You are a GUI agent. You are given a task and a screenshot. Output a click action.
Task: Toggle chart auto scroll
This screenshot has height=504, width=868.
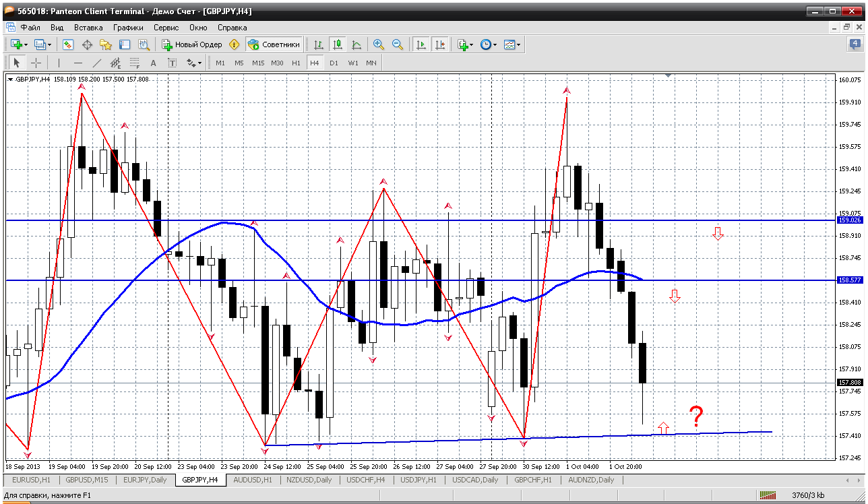tap(421, 44)
